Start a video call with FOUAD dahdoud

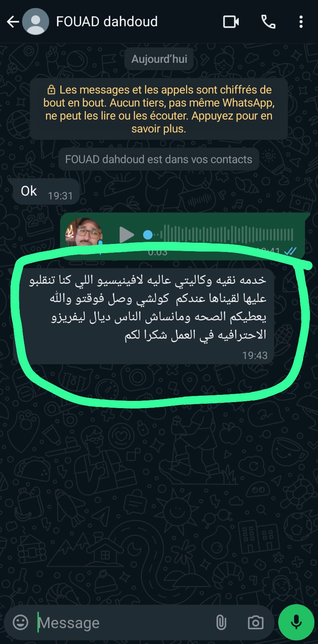tap(231, 22)
